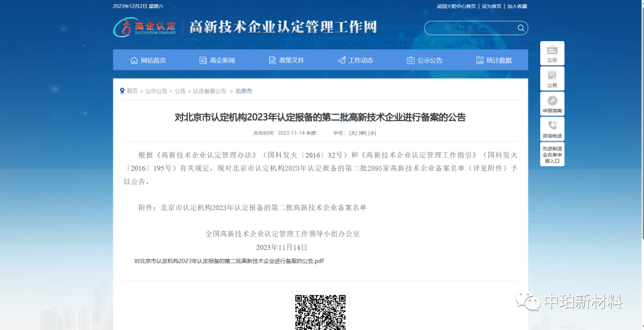Open 网站首页 navigation tab
Screen dimensions: 644x330
pos(148,60)
